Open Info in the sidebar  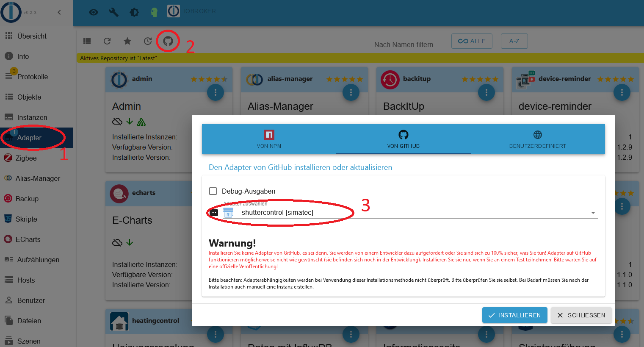tap(36, 56)
